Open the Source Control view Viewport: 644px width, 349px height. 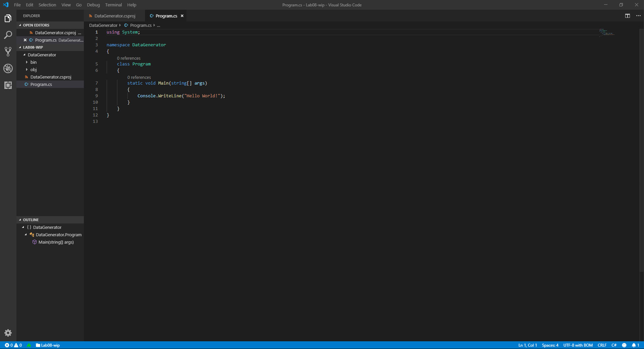(8, 52)
